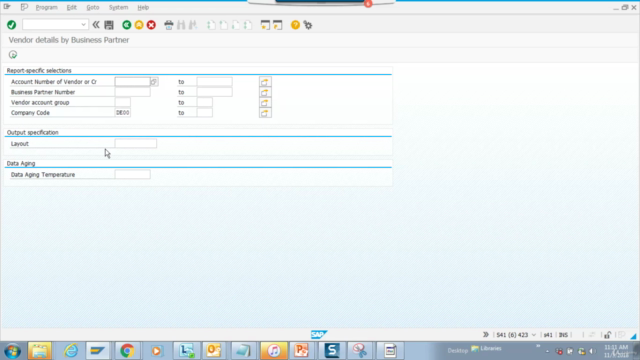640x360 pixels.
Task: Open the system info dropdown next to S41 (6) 423
Action: [533, 335]
